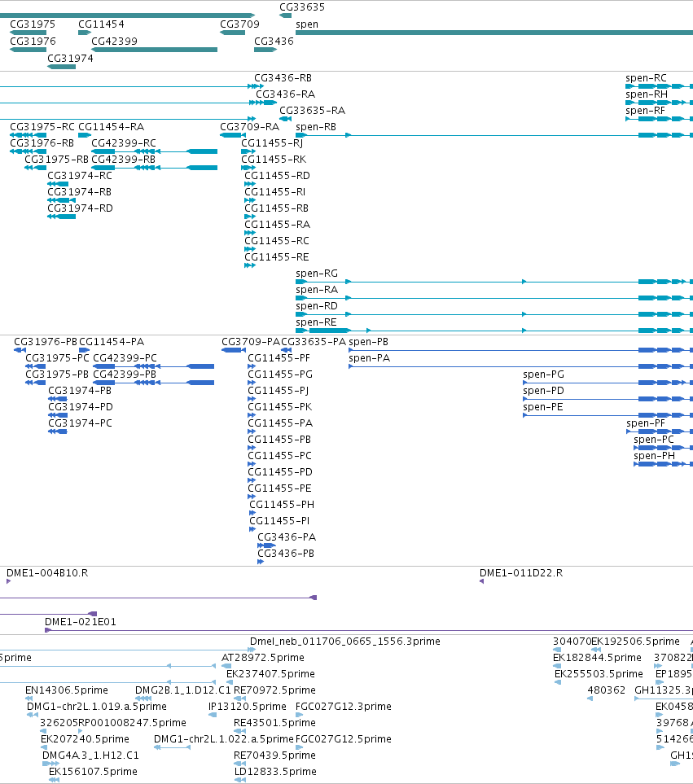Viewport: 693px width, 784px height.
Task: Select DMG2B.1_1.D12.C1 label
Action: 183,690
